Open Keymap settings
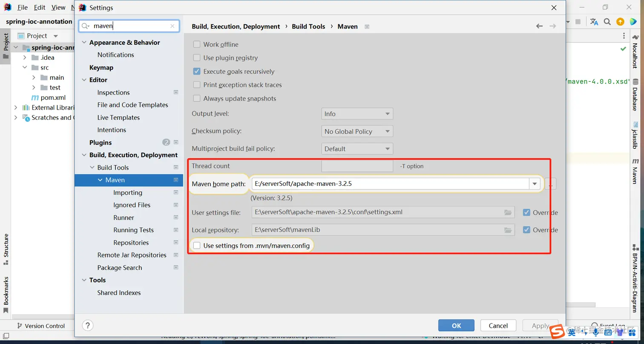644x344 pixels. point(101,67)
